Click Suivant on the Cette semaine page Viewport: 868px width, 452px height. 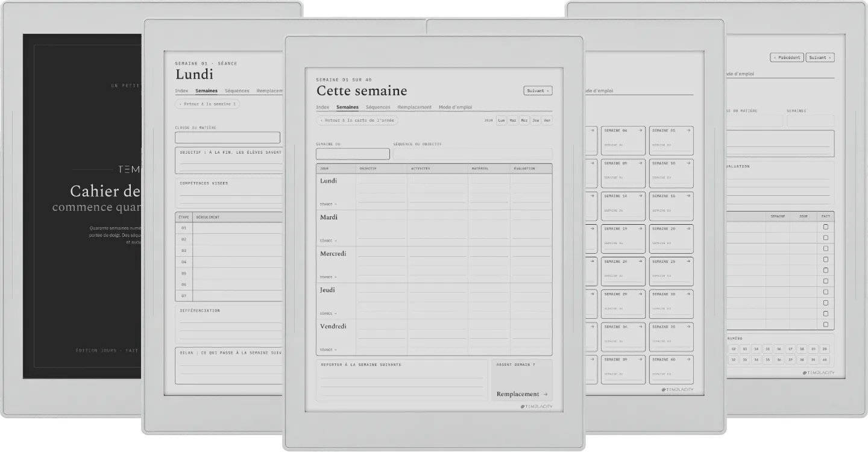538,91
